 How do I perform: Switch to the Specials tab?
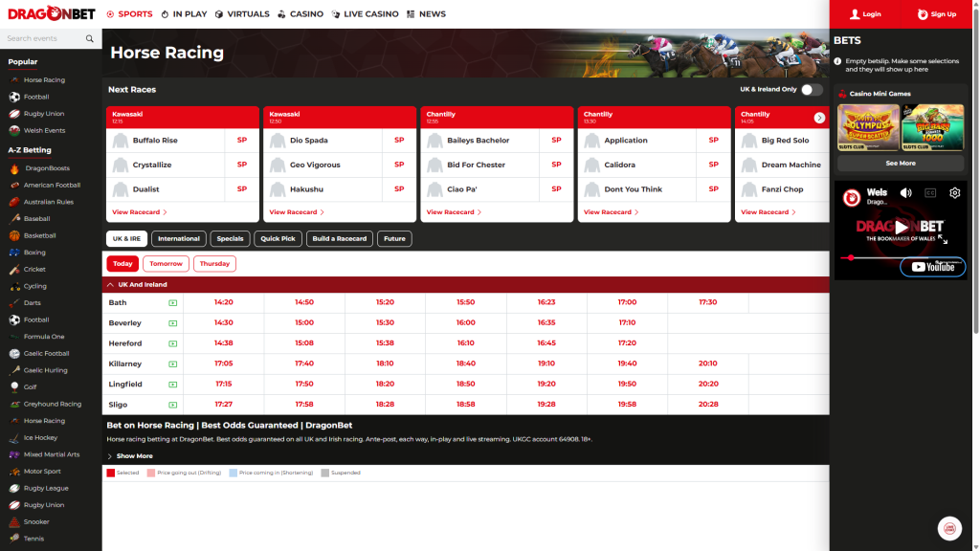[x=230, y=238]
